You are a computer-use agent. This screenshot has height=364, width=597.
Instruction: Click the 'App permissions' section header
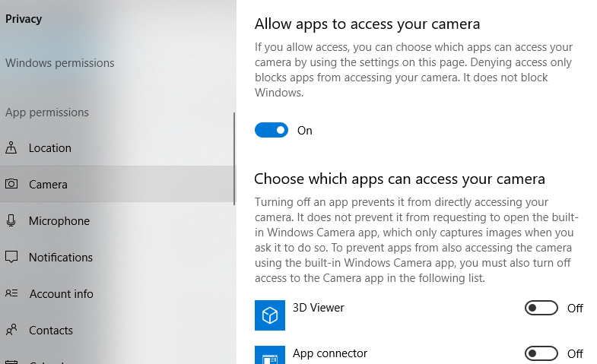[x=47, y=112]
